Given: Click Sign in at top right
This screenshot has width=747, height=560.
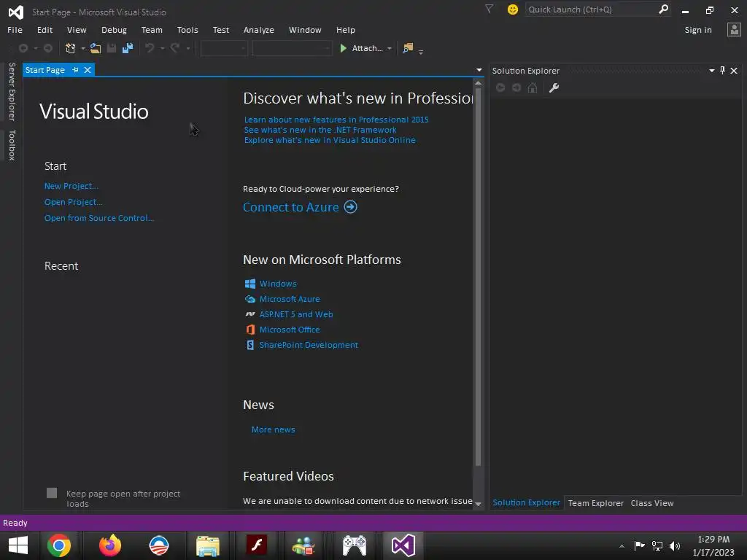Looking at the screenshot, I should pyautogui.click(x=698, y=30).
